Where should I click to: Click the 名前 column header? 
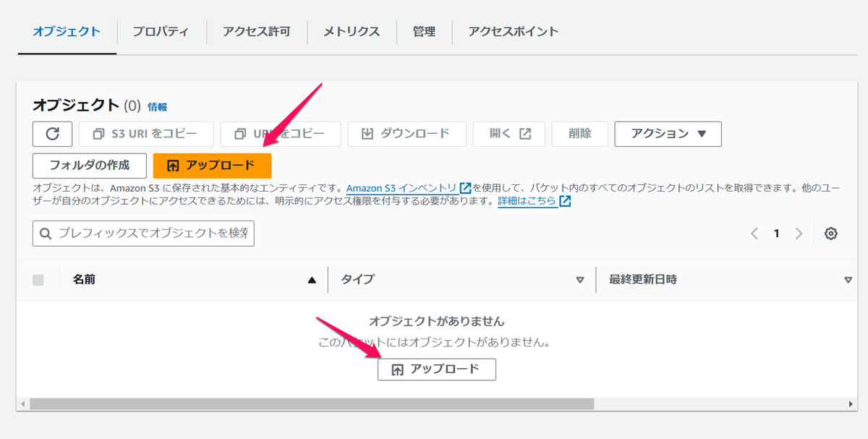[x=85, y=280]
